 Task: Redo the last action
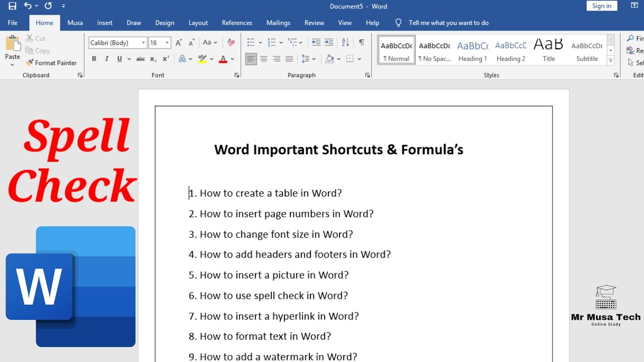pos(48,6)
